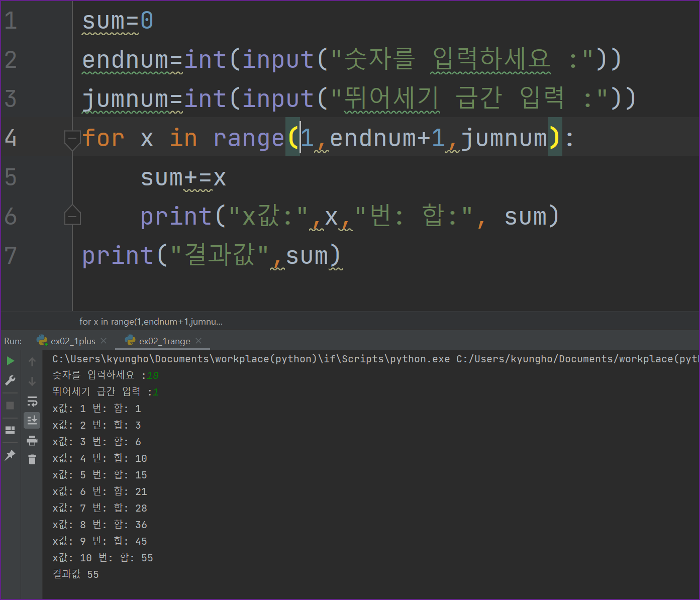
Task: Go up the stack trace arrow
Action: [32, 362]
